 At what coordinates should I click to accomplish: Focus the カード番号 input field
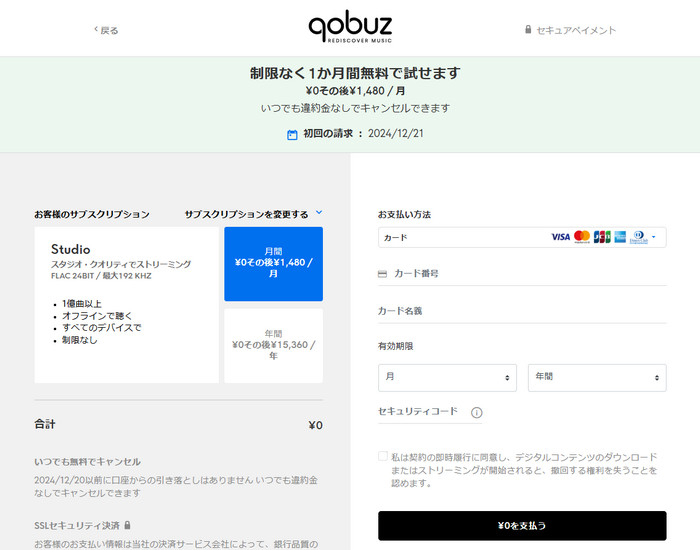[x=522, y=274]
